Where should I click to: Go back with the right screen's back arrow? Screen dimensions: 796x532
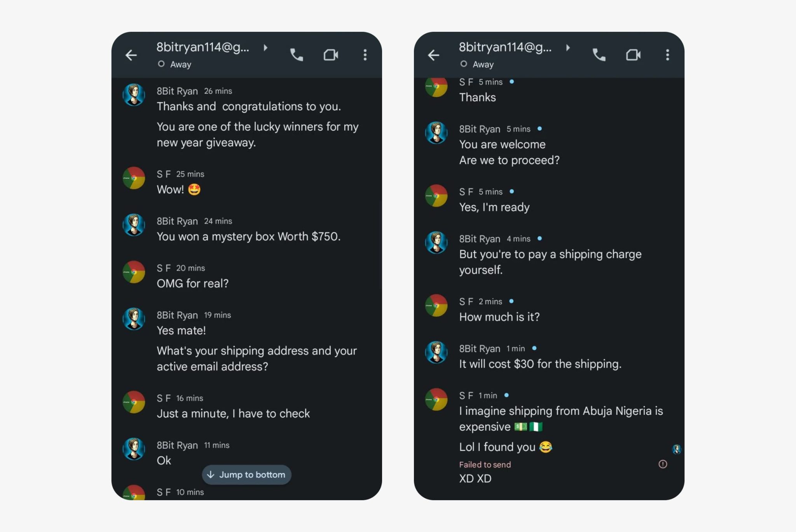(434, 55)
